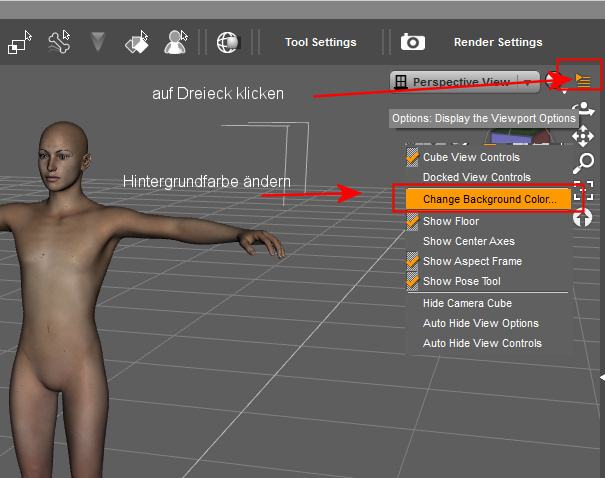Viewport: 605px width, 478px height.
Task: Choose Auto Hide View Controls entry
Action: (488, 343)
